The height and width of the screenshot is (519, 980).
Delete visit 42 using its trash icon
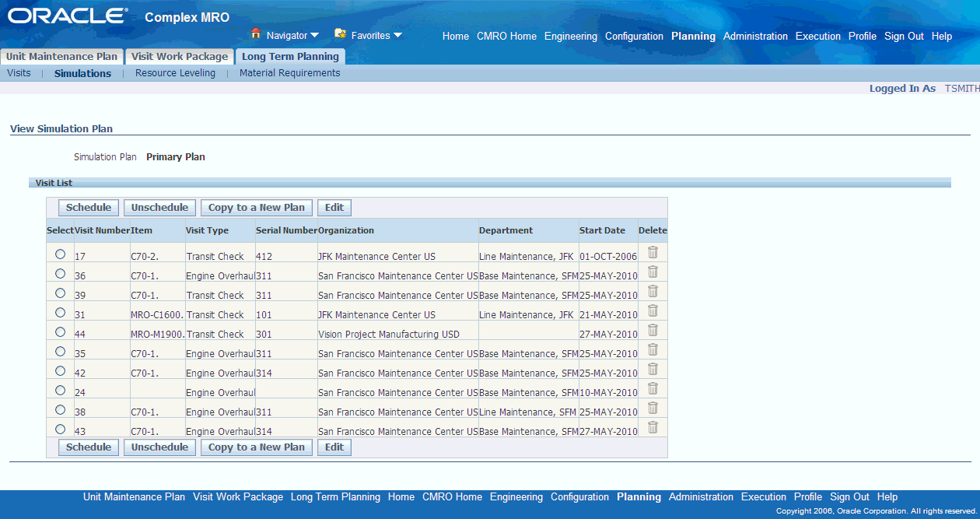pos(653,369)
